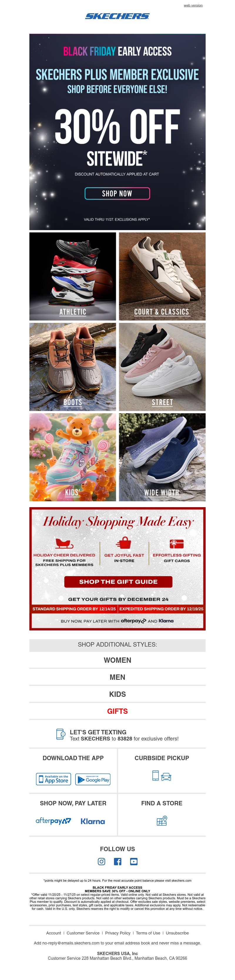Screen dimensions: 235x980
Task: Open the Facebook icon under Follow Us
Action: point(118,861)
